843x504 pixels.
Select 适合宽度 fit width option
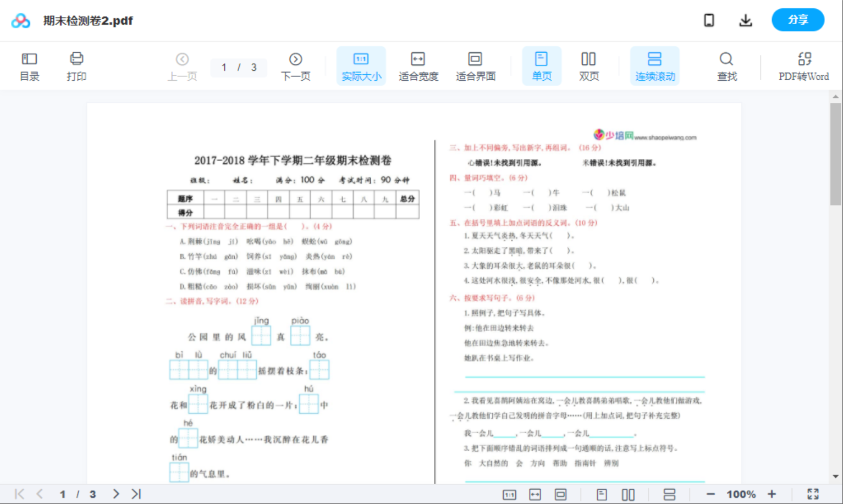pos(418,67)
